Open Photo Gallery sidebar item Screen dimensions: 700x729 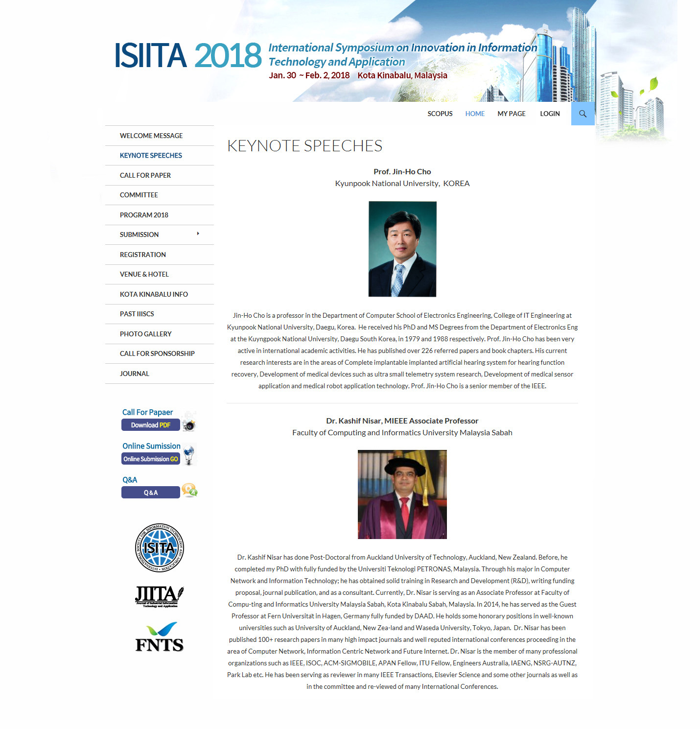coord(160,334)
